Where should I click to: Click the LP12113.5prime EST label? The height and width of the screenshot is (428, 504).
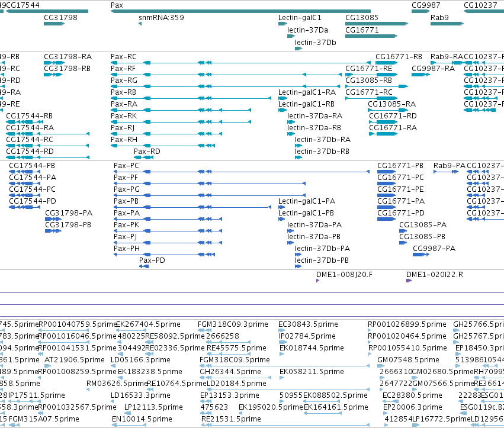[153, 407]
